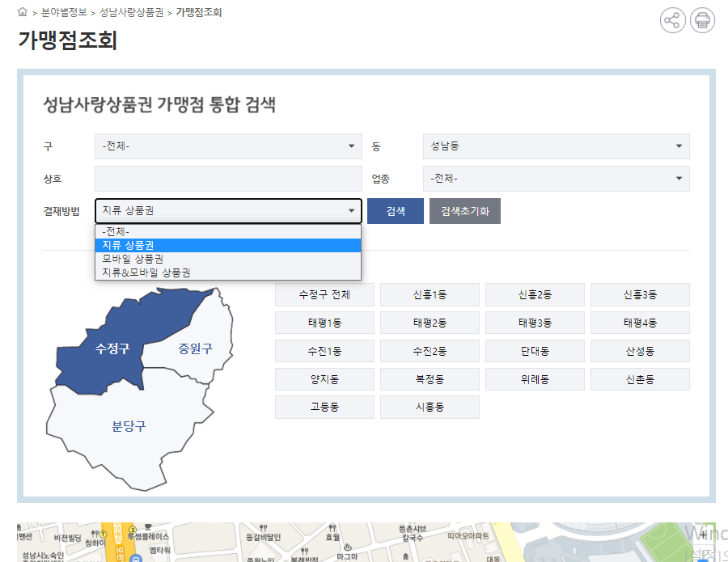Choose 태평2동 district button
This screenshot has height=562, width=728.
[430, 323]
